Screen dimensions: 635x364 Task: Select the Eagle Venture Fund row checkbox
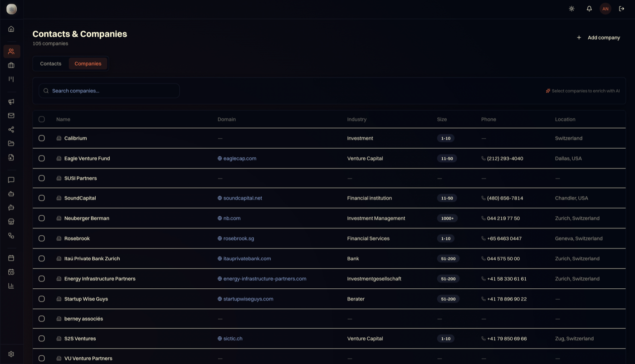click(42, 159)
